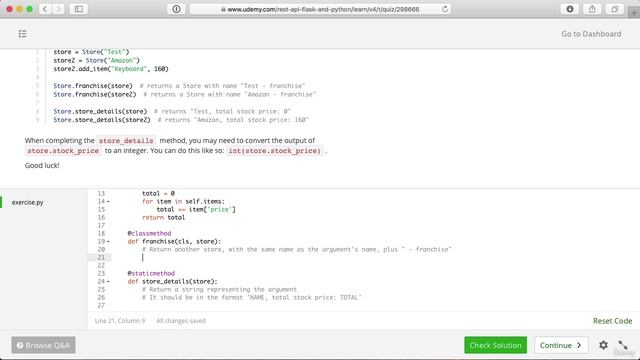This screenshot has width=640, height=360.
Task: Expand editor with fullscreen arrows icon
Action: (x=622, y=345)
